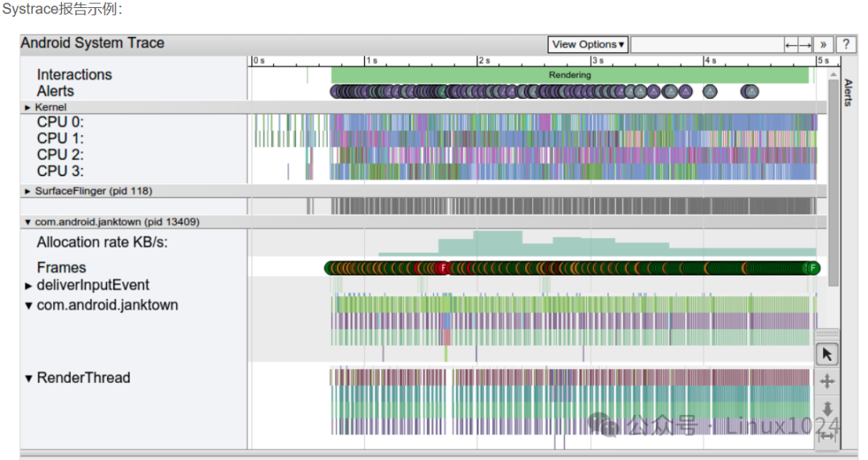Go to next search result with right arrow
Image resolution: width=868 pixels, height=460 pixels.
coord(805,45)
